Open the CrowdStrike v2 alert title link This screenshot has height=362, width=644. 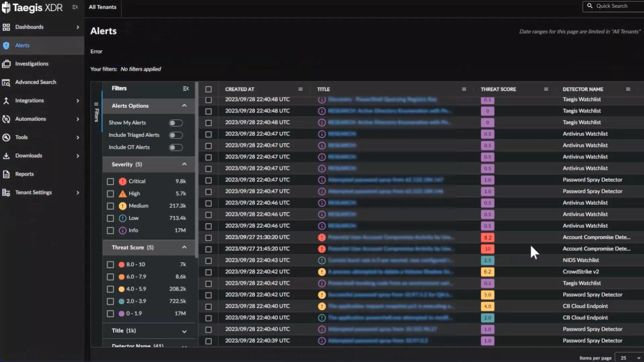(389, 272)
